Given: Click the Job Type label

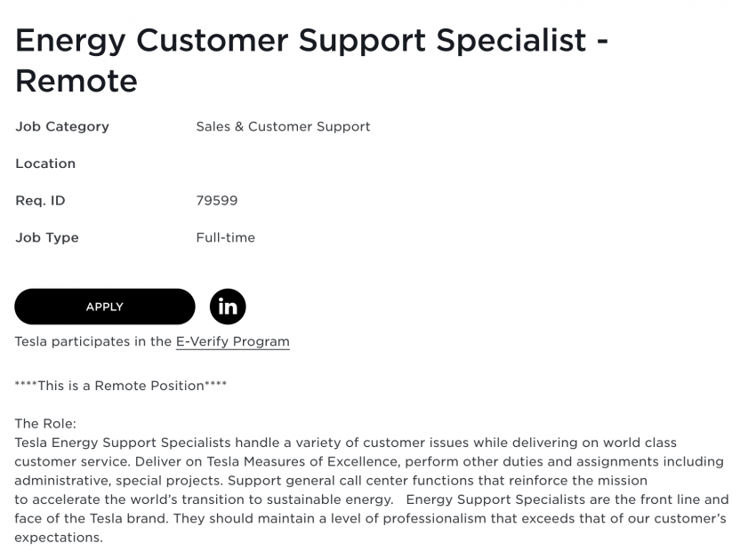Looking at the screenshot, I should pos(47,237).
